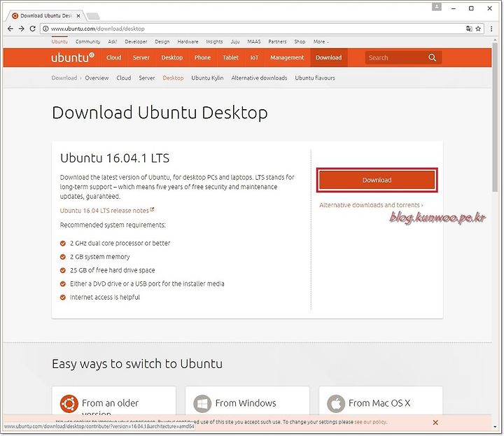Open Ubuntu 16.04 LTS release notes link
The height and width of the screenshot is (436, 504).
point(106,211)
